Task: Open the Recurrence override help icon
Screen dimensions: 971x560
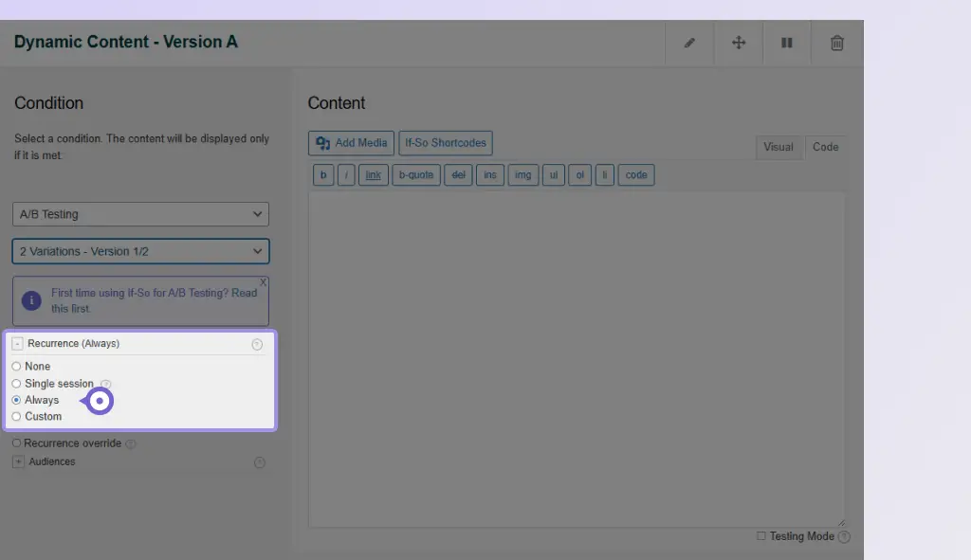Action: tap(131, 443)
